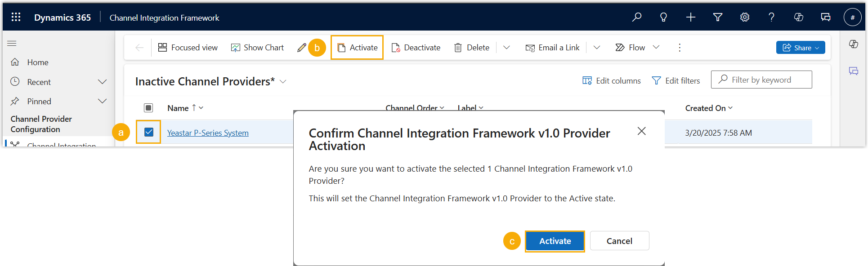Image resolution: width=868 pixels, height=266 pixels.
Task: Confirm with the blue Activate button
Action: click(x=555, y=241)
